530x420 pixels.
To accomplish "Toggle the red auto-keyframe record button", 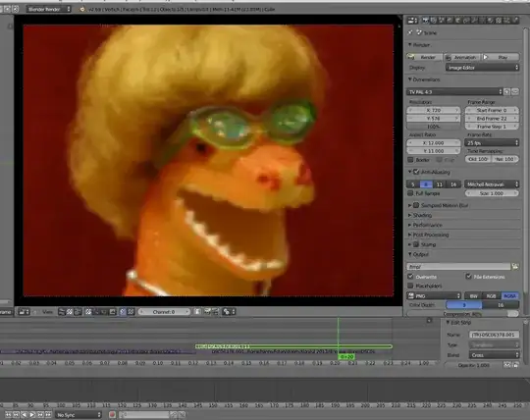I will click(x=112, y=414).
